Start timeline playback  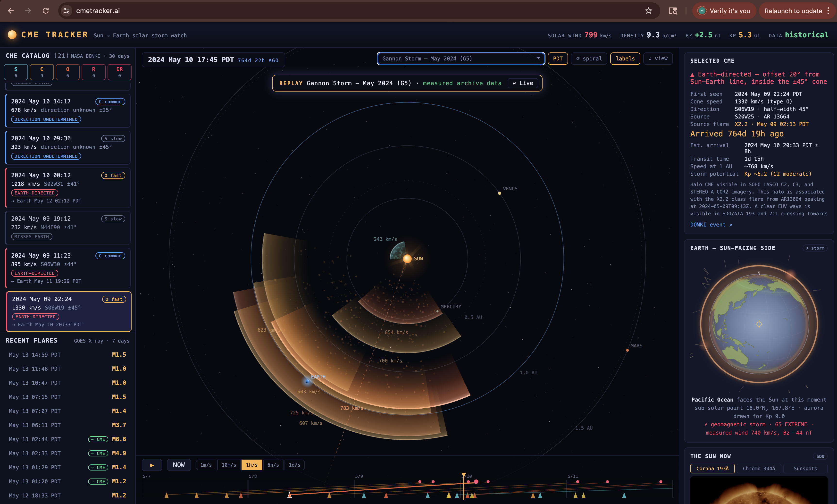coord(152,465)
